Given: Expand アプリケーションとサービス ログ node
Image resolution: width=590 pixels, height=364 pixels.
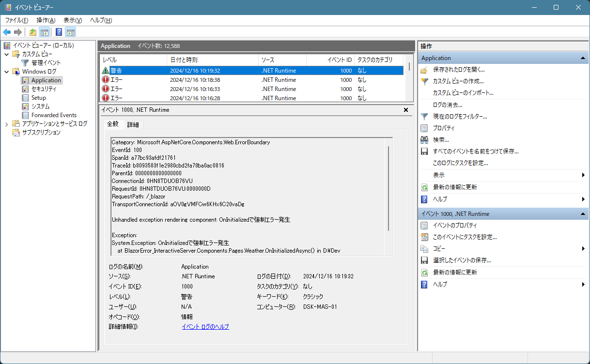Looking at the screenshot, I should (7, 124).
